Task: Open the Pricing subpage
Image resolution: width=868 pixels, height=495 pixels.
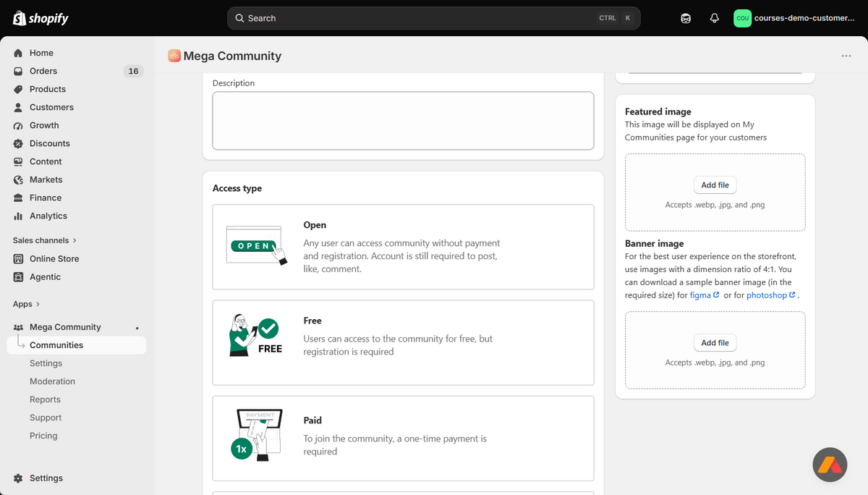Action: (43, 436)
